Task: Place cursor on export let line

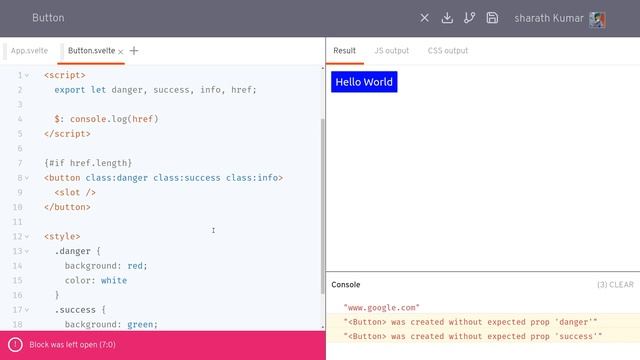Action: tap(155, 90)
